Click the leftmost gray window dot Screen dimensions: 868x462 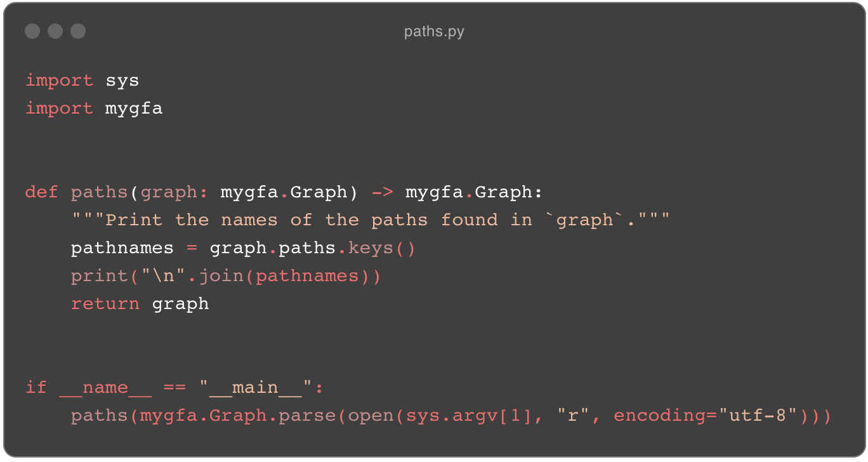click(32, 31)
